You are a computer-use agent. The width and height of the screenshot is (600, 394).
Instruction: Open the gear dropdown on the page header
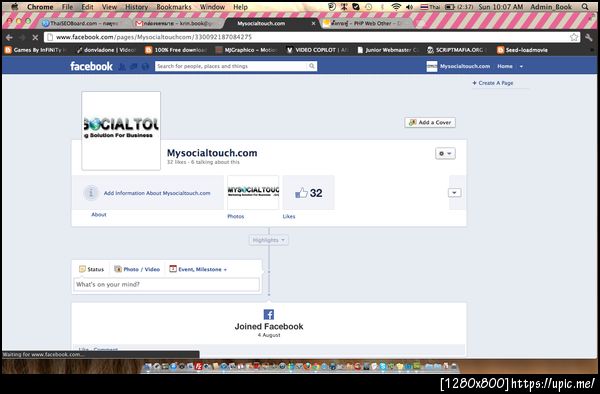click(445, 153)
